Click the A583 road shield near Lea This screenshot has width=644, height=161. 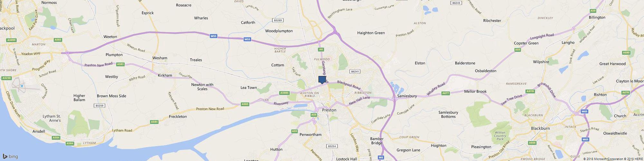(245, 104)
